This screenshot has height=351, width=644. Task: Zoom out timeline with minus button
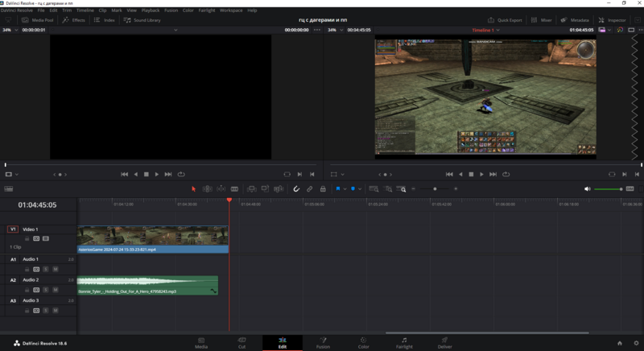tap(414, 189)
